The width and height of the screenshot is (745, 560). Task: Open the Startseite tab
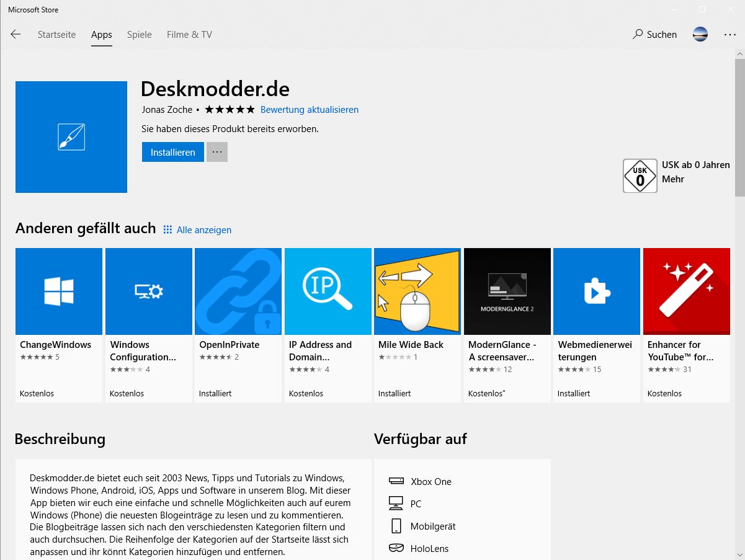[x=56, y=35]
